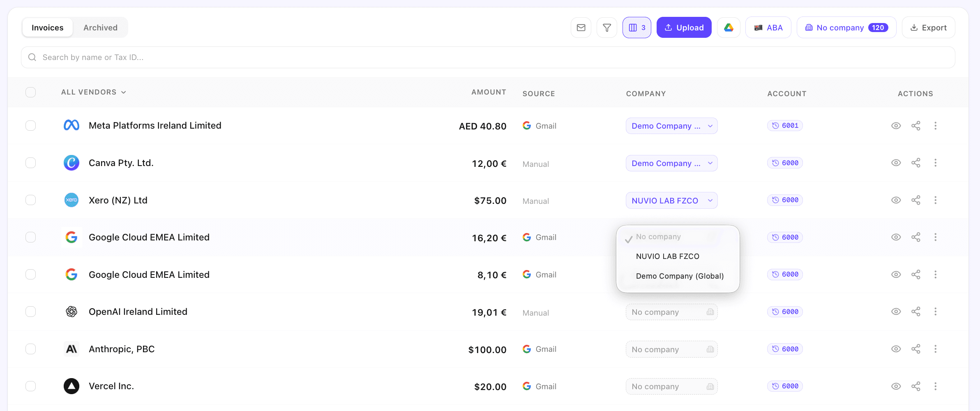Click account 6000 badge for Canva row

coord(785,163)
